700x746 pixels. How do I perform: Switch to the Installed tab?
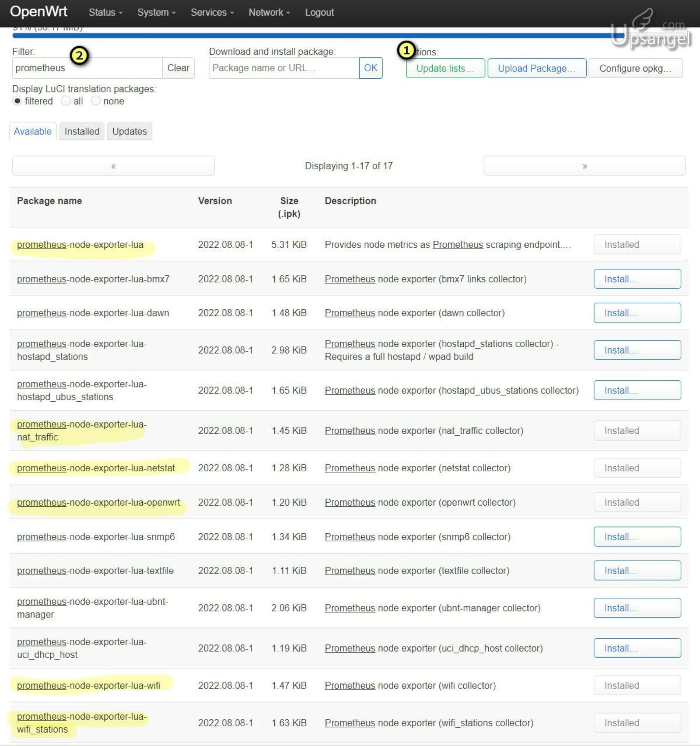point(82,131)
